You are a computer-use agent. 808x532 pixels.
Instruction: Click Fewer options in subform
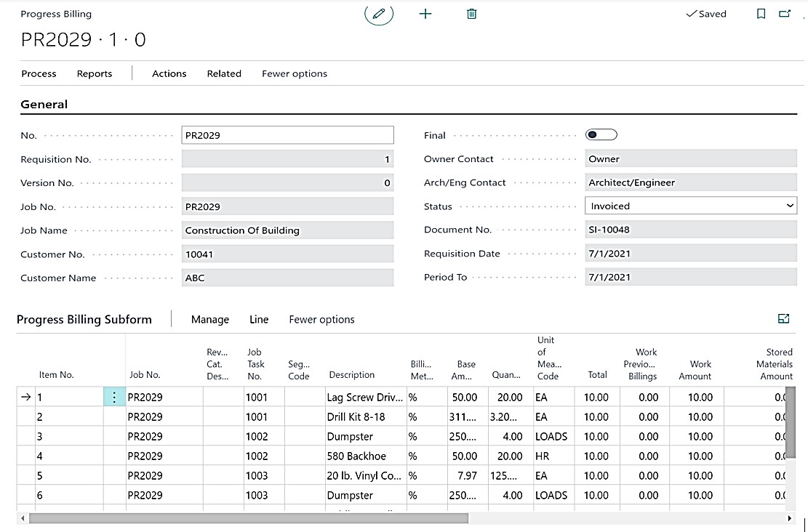coord(321,319)
